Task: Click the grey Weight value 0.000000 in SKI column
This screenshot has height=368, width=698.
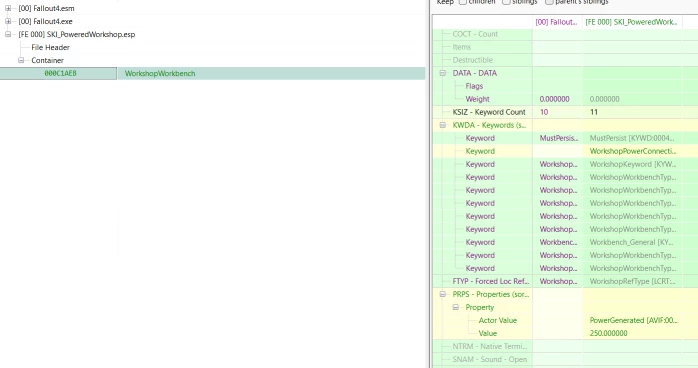Action: (605, 99)
